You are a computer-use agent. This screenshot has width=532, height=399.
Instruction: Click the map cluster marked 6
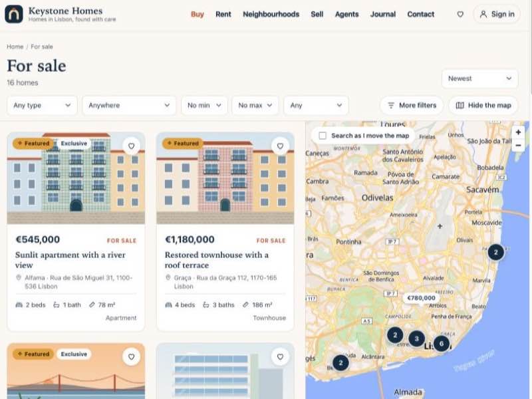pos(441,344)
